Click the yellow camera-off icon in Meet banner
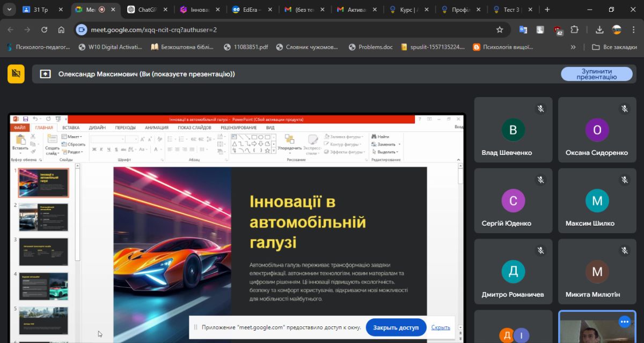Image resolution: width=644 pixels, height=343 pixels. pyautogui.click(x=16, y=74)
